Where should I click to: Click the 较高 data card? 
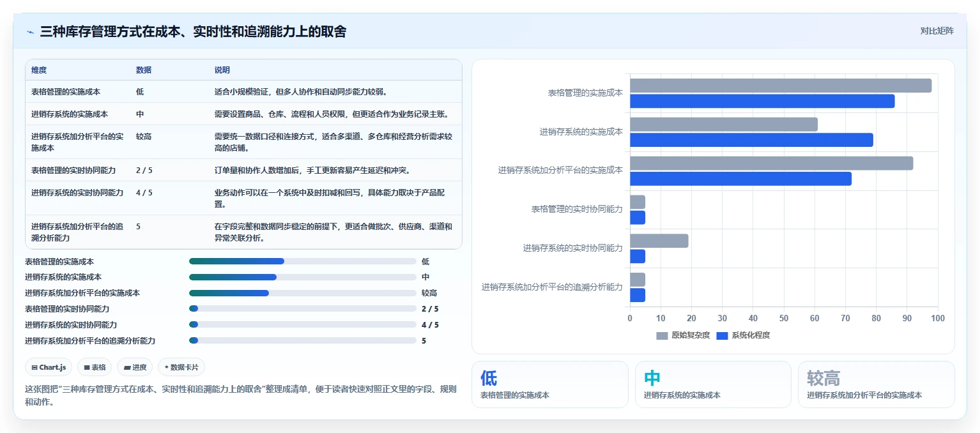click(877, 384)
